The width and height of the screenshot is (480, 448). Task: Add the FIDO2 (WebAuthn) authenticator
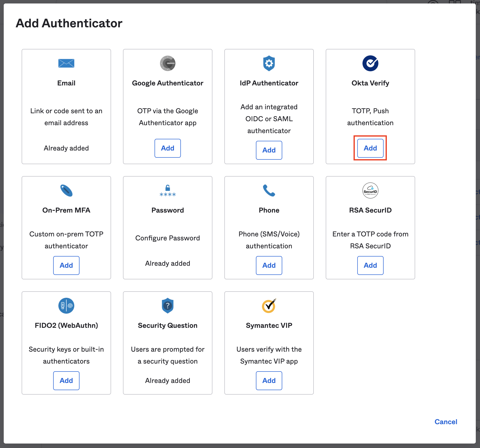(x=66, y=381)
